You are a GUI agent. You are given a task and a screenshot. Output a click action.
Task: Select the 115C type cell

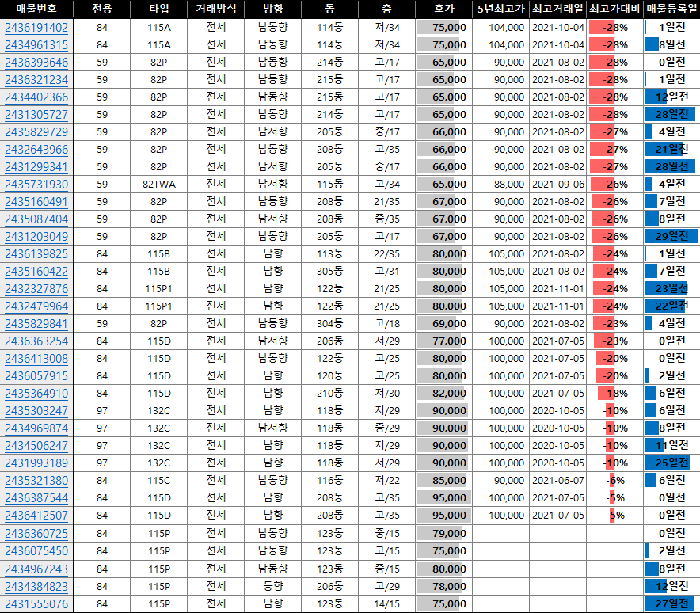[x=159, y=481]
